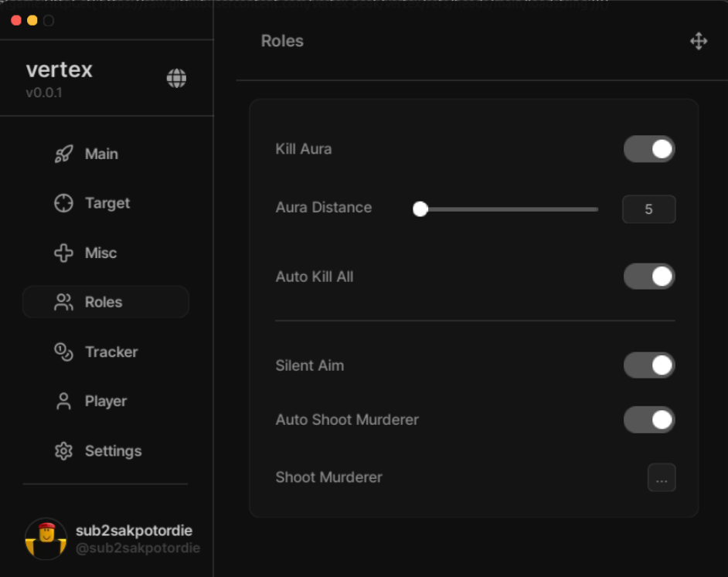The image size is (728, 577).
Task: Click the @sub2sakpotordie handle text
Action: tap(138, 548)
